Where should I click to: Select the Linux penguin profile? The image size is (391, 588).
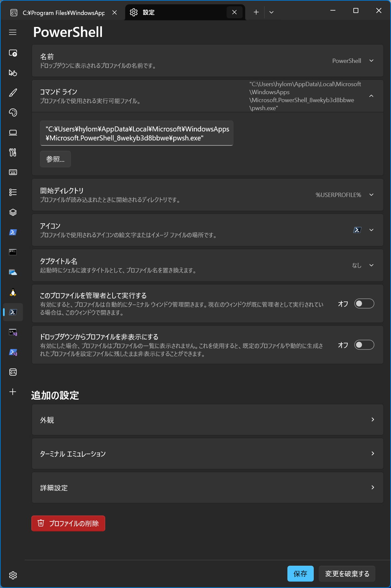[x=13, y=292]
